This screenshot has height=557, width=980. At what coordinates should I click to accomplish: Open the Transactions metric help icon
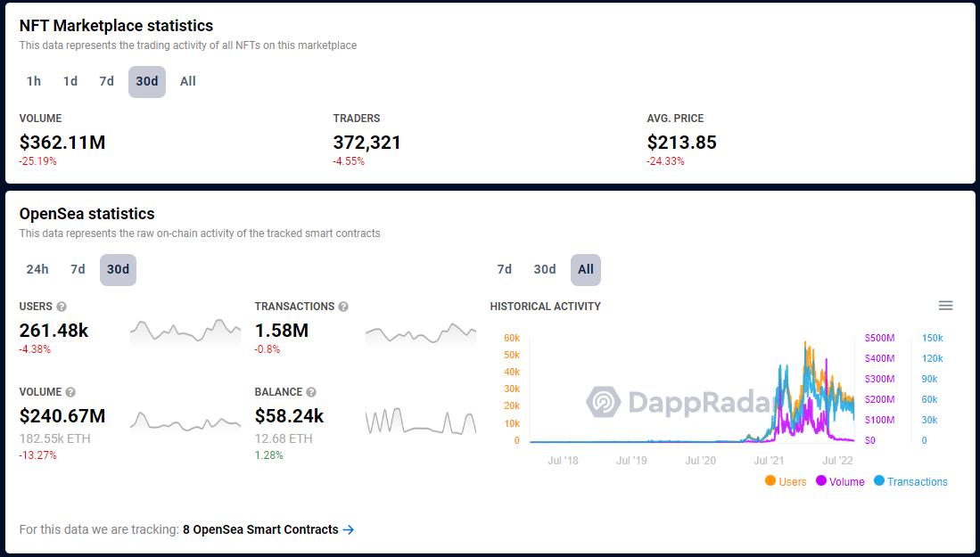pyautogui.click(x=343, y=307)
